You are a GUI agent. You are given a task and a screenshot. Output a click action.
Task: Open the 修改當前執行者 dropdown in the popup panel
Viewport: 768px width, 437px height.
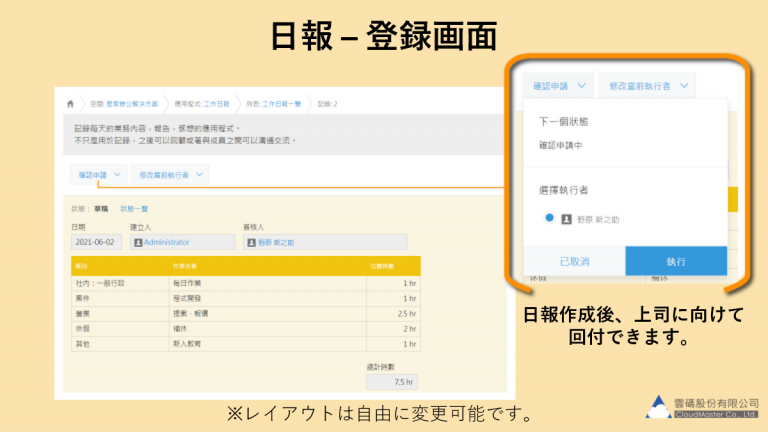click(x=649, y=86)
